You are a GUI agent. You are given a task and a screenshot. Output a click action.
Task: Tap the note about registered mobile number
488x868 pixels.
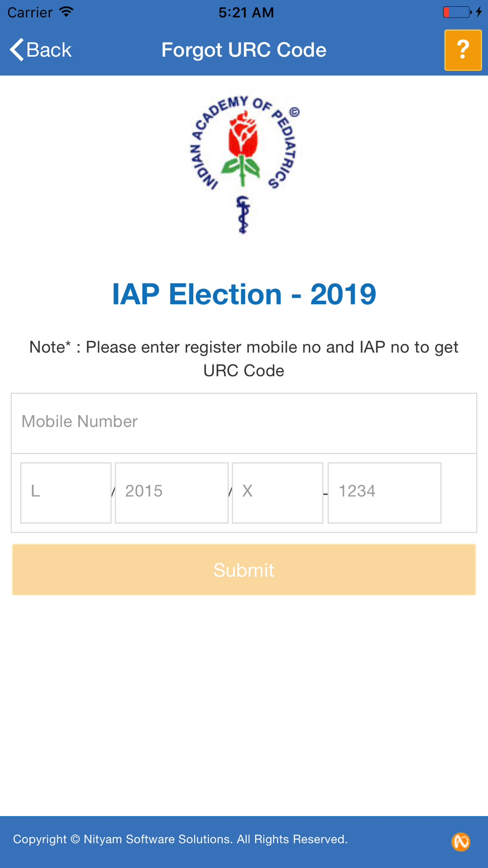tap(244, 359)
